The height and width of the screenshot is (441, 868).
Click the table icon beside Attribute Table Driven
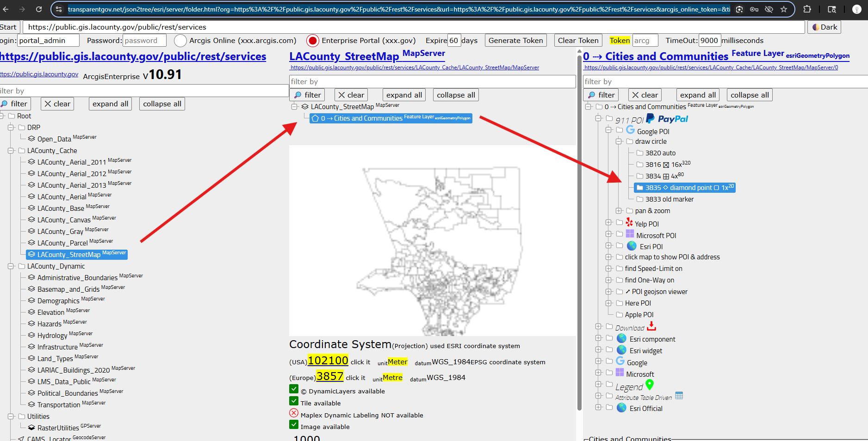click(679, 396)
